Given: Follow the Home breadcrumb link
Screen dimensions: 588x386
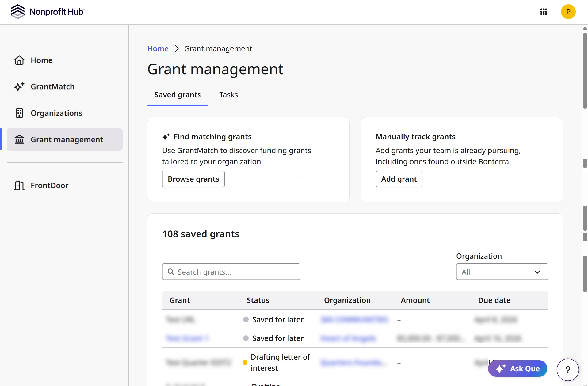Looking at the screenshot, I should [158, 48].
